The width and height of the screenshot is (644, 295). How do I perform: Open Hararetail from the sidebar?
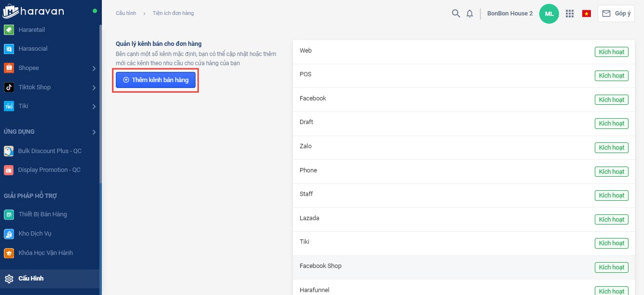tap(31, 30)
